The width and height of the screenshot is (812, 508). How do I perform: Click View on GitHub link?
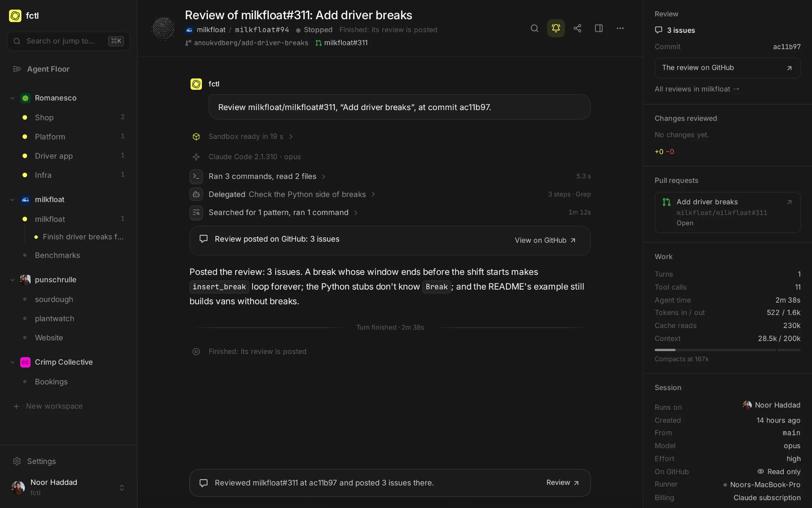point(545,240)
